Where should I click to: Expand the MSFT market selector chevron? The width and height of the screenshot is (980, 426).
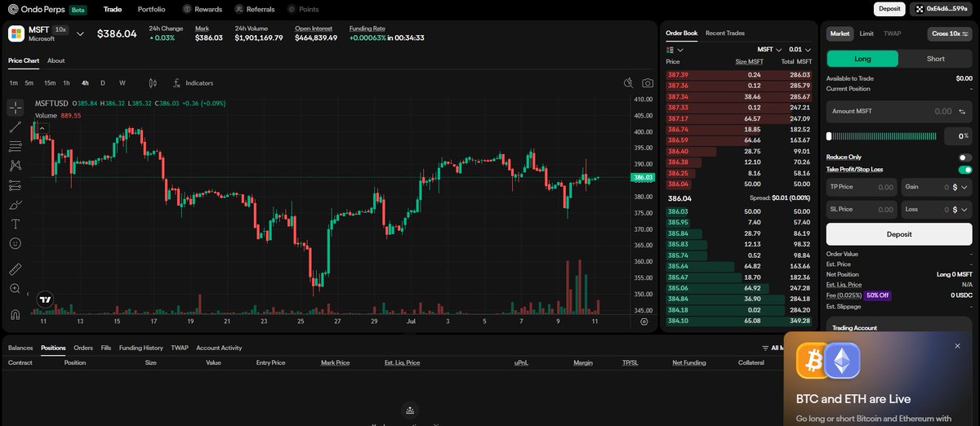[79, 33]
